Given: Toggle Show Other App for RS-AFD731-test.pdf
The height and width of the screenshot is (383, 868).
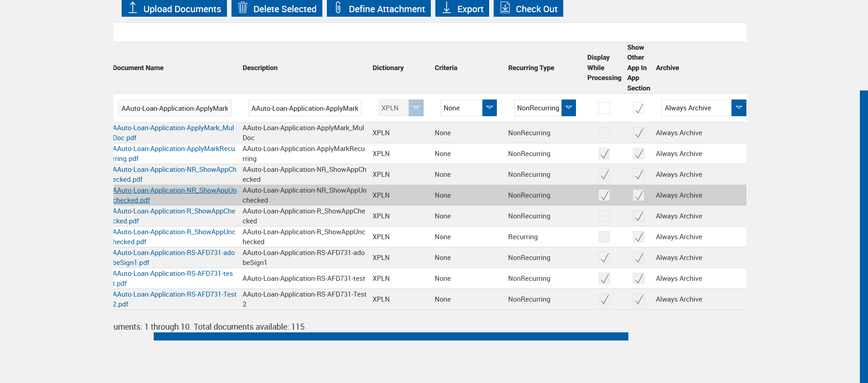Looking at the screenshot, I should click(638, 279).
